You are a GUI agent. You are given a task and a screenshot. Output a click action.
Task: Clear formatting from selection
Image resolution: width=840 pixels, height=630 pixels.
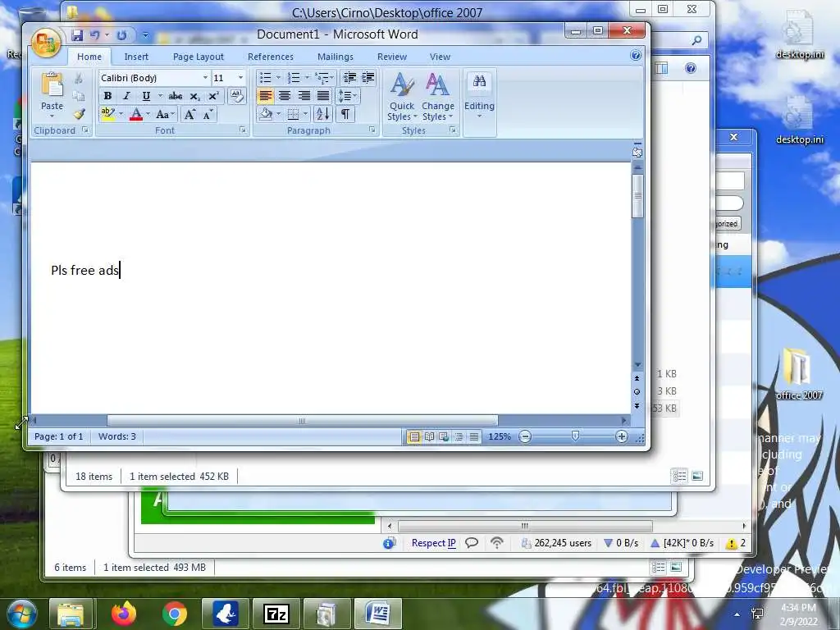pos(237,96)
